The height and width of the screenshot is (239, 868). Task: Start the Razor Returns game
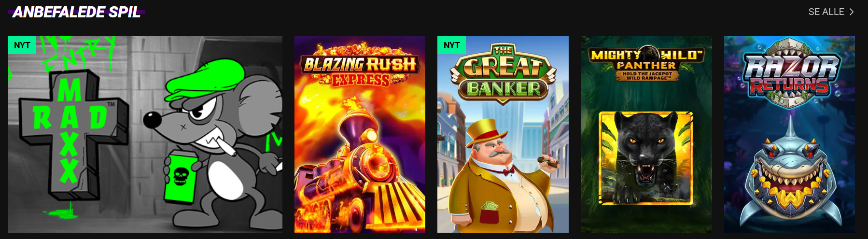point(789,134)
